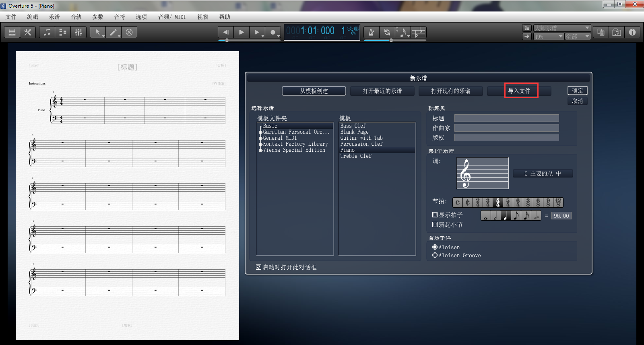Expand the Vienna Special Edition folder
The height and width of the screenshot is (345, 644).
click(261, 150)
